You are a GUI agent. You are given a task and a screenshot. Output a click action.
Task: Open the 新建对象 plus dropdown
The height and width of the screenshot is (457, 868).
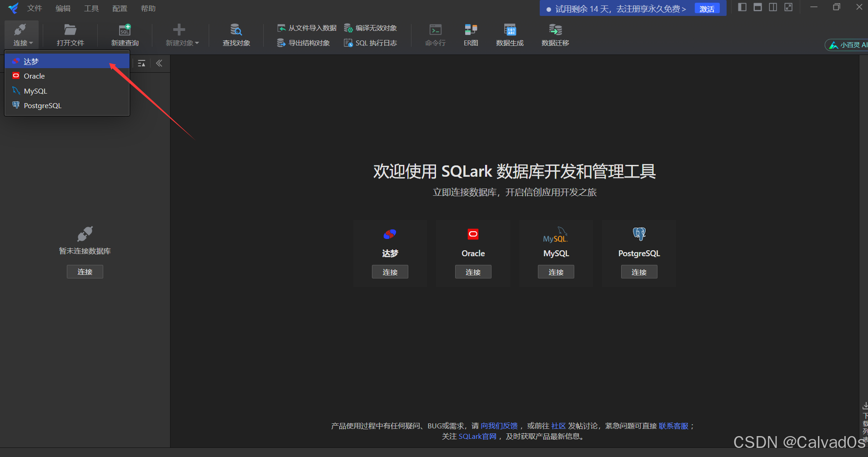tap(181, 35)
